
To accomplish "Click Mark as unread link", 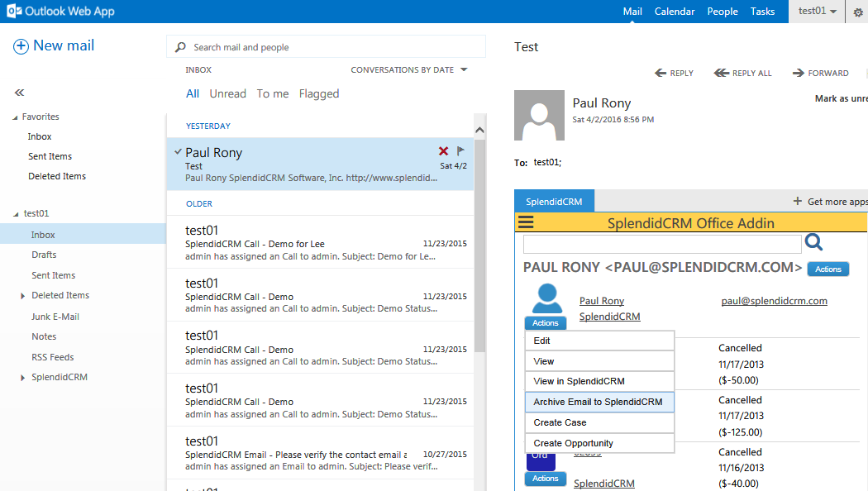I will tap(841, 98).
